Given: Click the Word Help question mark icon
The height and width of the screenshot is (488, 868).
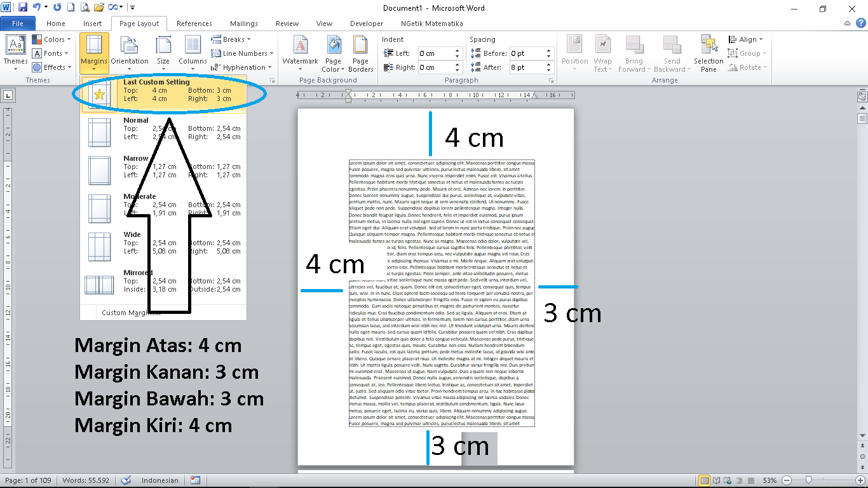Looking at the screenshot, I should click(860, 24).
